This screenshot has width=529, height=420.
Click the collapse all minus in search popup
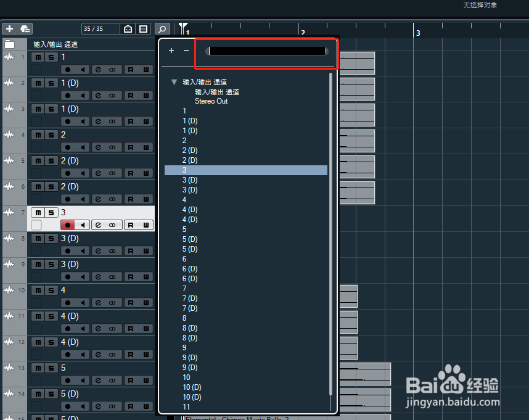(x=186, y=51)
